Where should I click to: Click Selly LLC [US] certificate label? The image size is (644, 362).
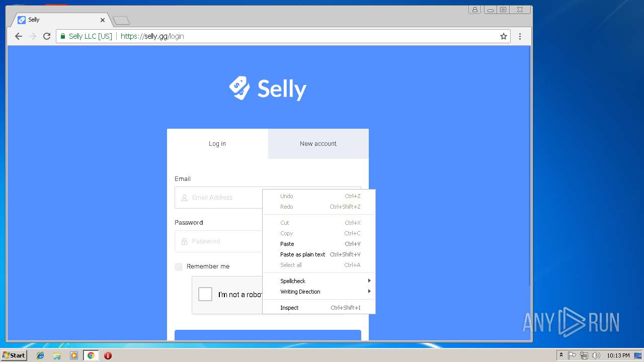pos(91,36)
